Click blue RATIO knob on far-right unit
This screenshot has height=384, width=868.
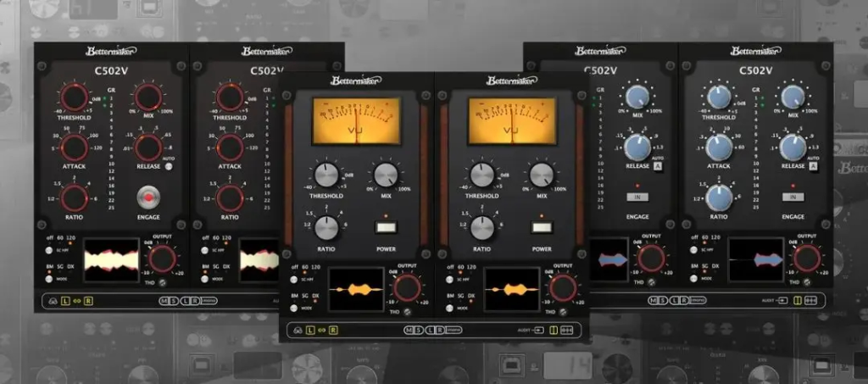pos(719,198)
